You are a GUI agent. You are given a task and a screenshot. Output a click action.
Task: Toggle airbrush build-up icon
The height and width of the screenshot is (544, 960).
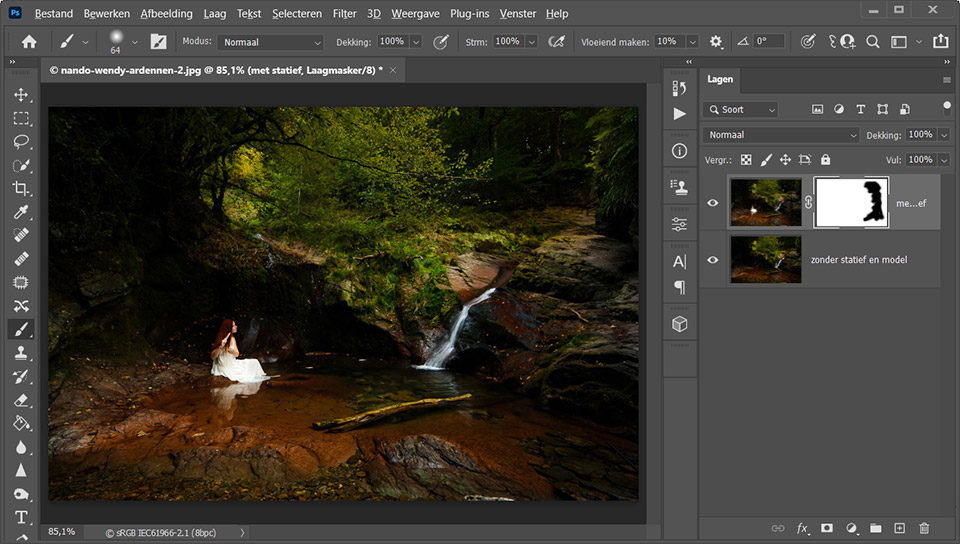pyautogui.click(x=556, y=42)
